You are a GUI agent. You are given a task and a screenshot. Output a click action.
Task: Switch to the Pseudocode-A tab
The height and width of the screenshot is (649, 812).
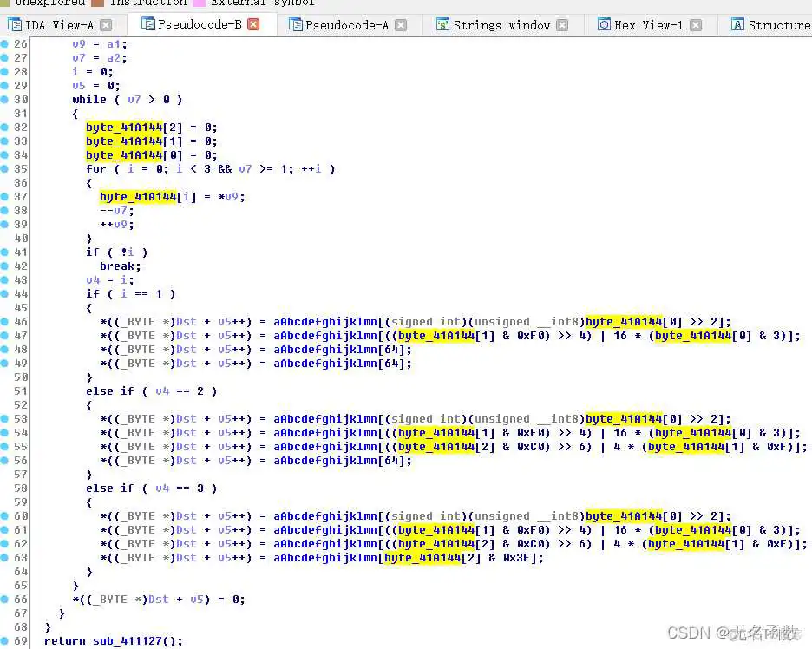tap(346, 25)
